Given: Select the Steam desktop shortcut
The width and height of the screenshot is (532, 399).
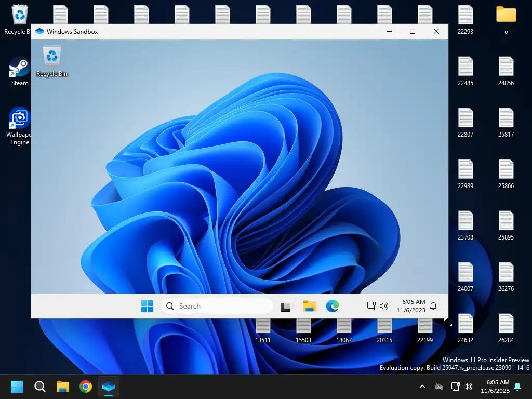Looking at the screenshot, I should (19, 72).
